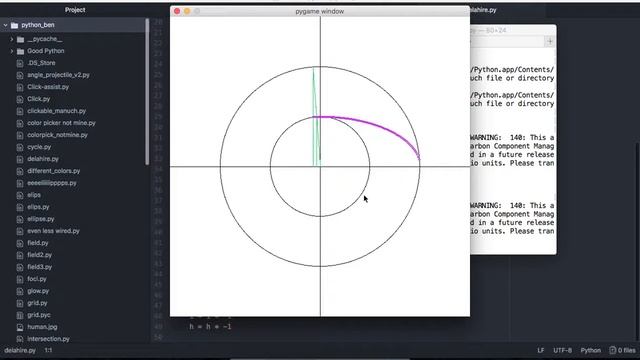Open angle_projectile_v2.py file
640x360 pixels.
click(x=58, y=75)
